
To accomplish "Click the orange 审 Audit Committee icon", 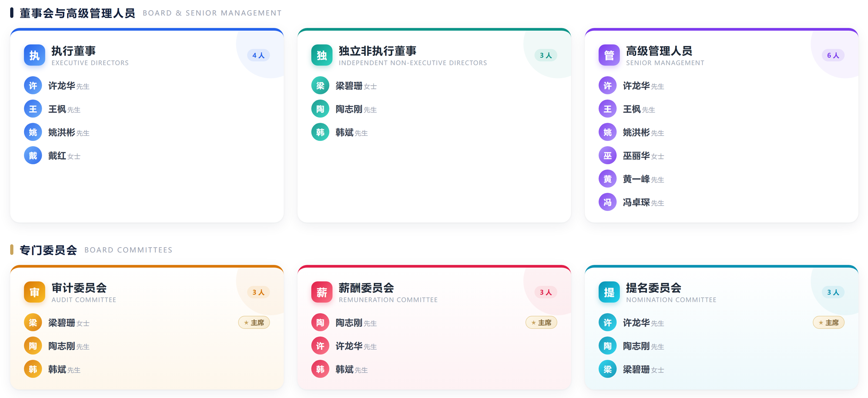I will pos(34,292).
